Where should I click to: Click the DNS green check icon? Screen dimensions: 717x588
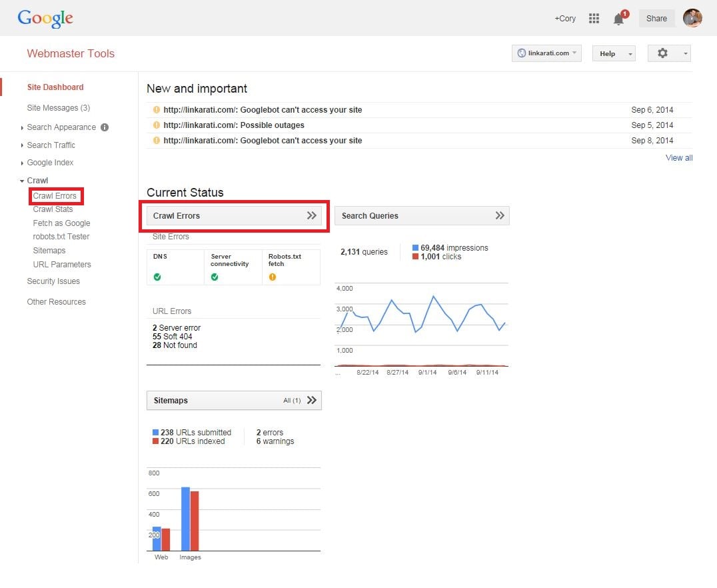[157, 277]
